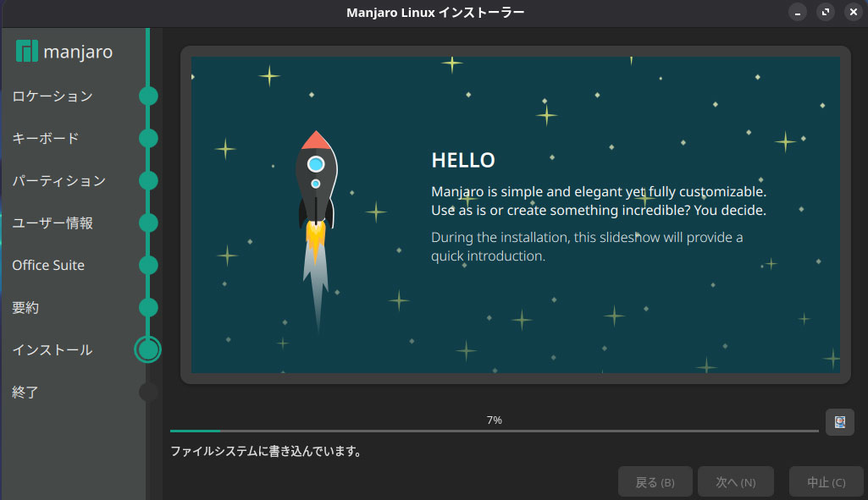Close the installer window
The image size is (868, 500).
tap(854, 12)
